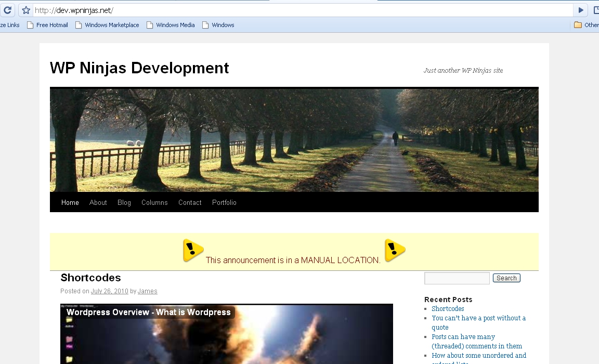Click the bookmark star icon
The width and height of the screenshot is (599, 364).
26,10
